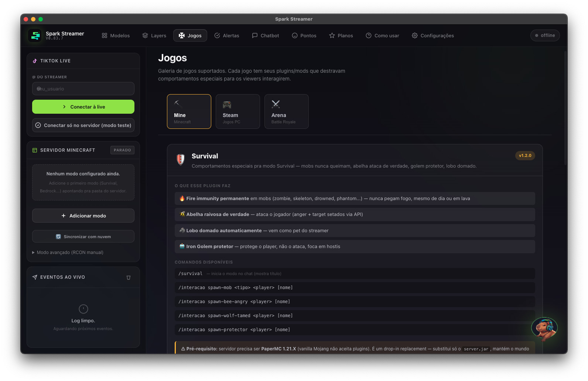Click the v0.83.7 version label
Image resolution: width=588 pixels, height=381 pixels.
(x=54, y=38)
